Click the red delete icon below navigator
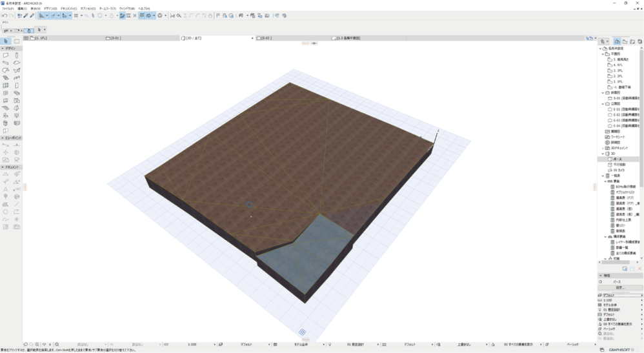 [640, 268]
